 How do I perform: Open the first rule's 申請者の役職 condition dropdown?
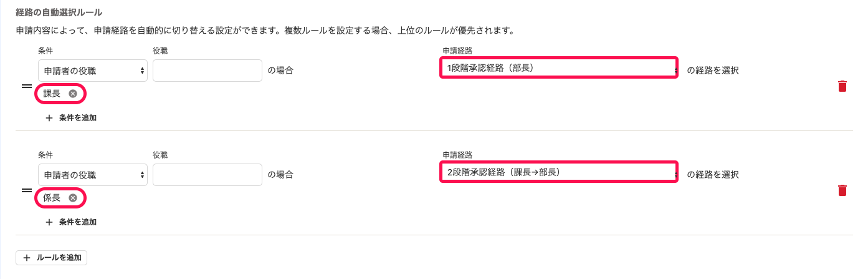tap(93, 71)
